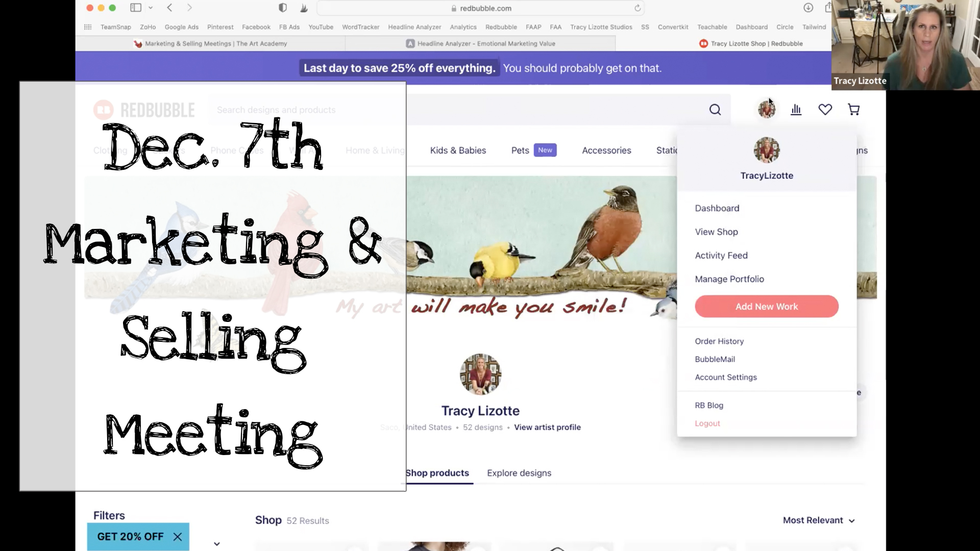Open RB Blog link
980x551 pixels.
[708, 406]
